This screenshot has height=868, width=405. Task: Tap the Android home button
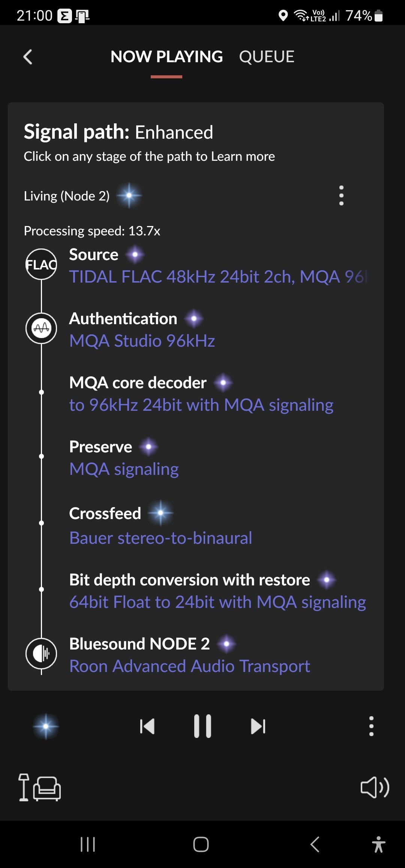pos(201,844)
